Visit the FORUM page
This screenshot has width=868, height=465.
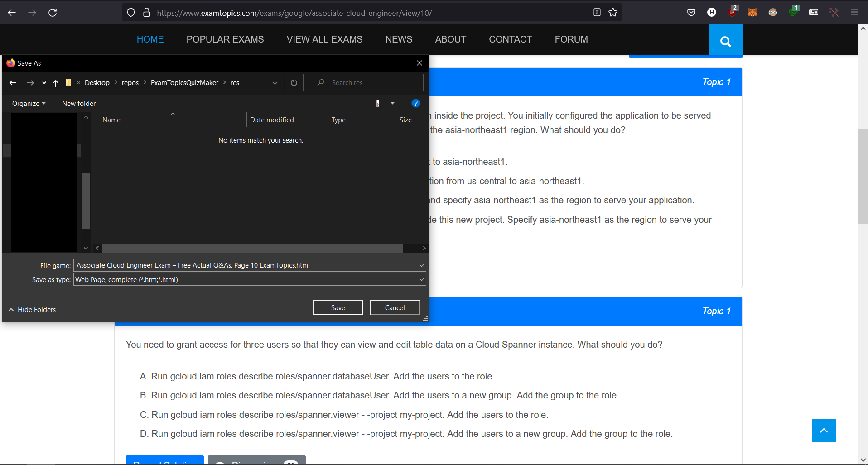[x=571, y=39]
